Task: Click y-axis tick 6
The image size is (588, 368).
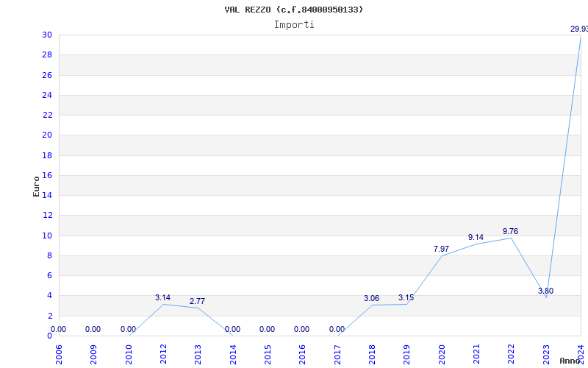Action: pos(50,275)
